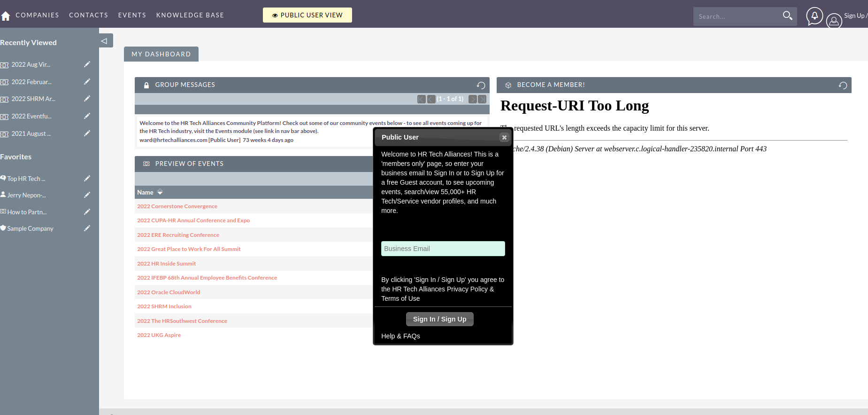
Task: Open the Companies menu
Action: pyautogui.click(x=37, y=15)
